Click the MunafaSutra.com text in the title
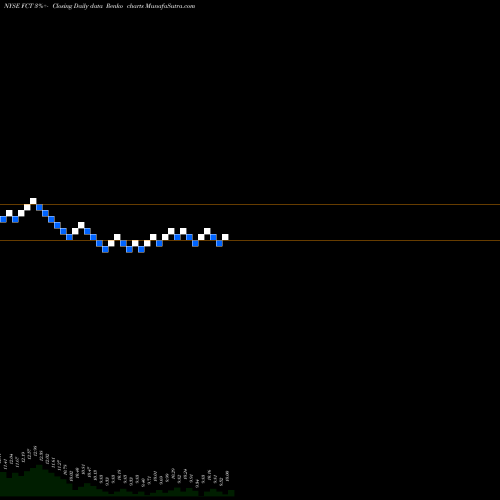The width and height of the screenshot is (500, 500). [x=170, y=6]
